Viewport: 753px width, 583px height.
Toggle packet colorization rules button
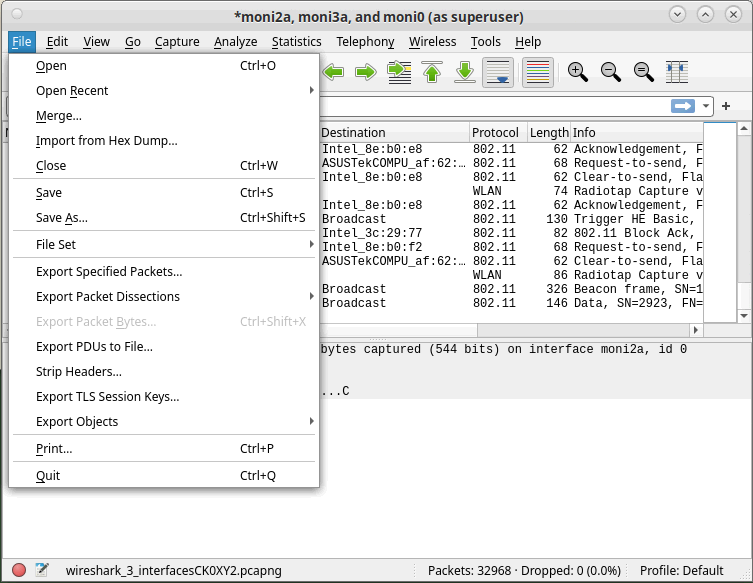538,73
